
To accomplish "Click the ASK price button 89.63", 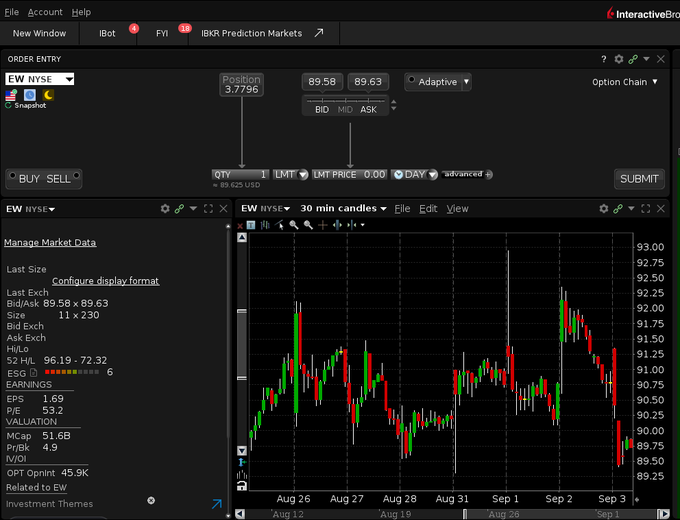I will [368, 82].
